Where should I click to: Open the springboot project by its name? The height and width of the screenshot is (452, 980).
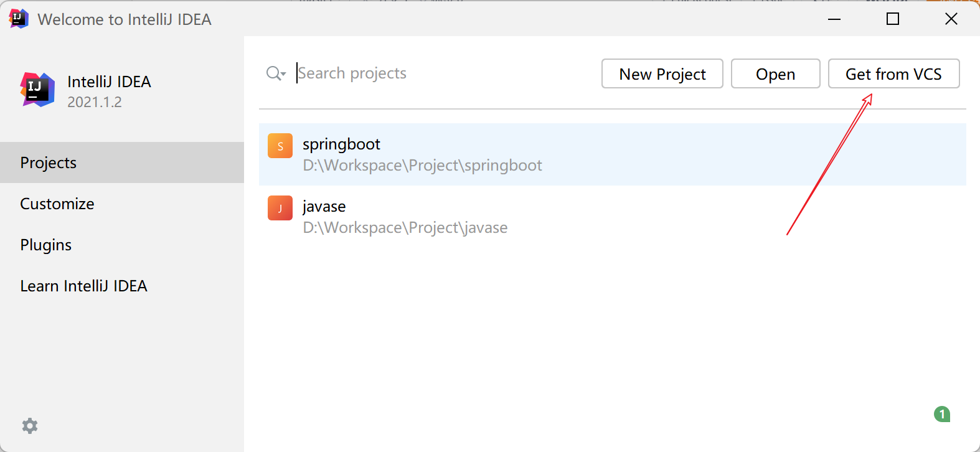pyautogui.click(x=341, y=144)
